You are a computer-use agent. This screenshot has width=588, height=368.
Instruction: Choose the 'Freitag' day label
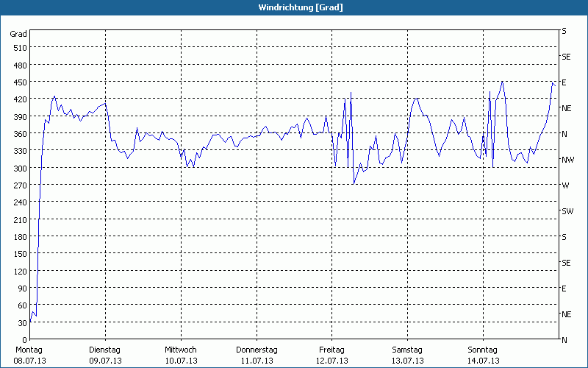[x=331, y=350]
